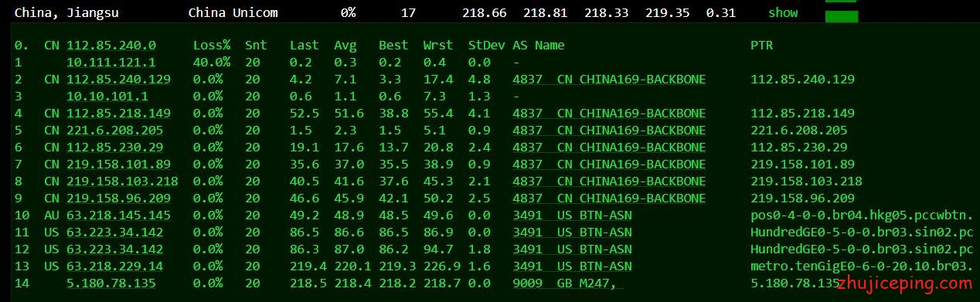Open hop 8 AS link 4837 CHINA169-BACKBONE
This screenshot has height=302, width=980.
pos(609,181)
